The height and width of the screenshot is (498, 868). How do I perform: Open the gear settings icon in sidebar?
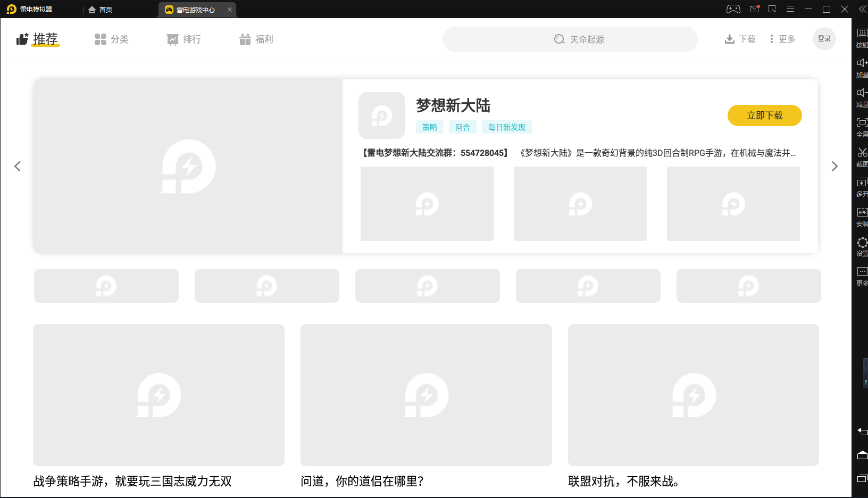[862, 243]
